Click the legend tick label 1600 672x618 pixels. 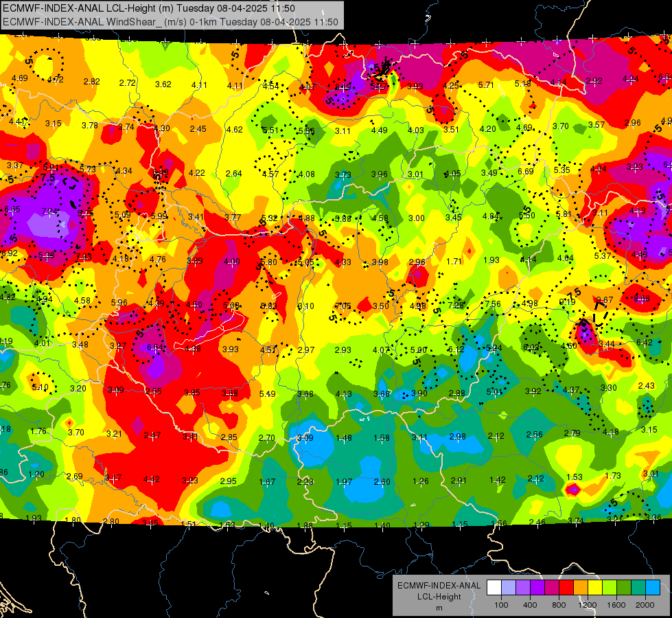point(616,605)
